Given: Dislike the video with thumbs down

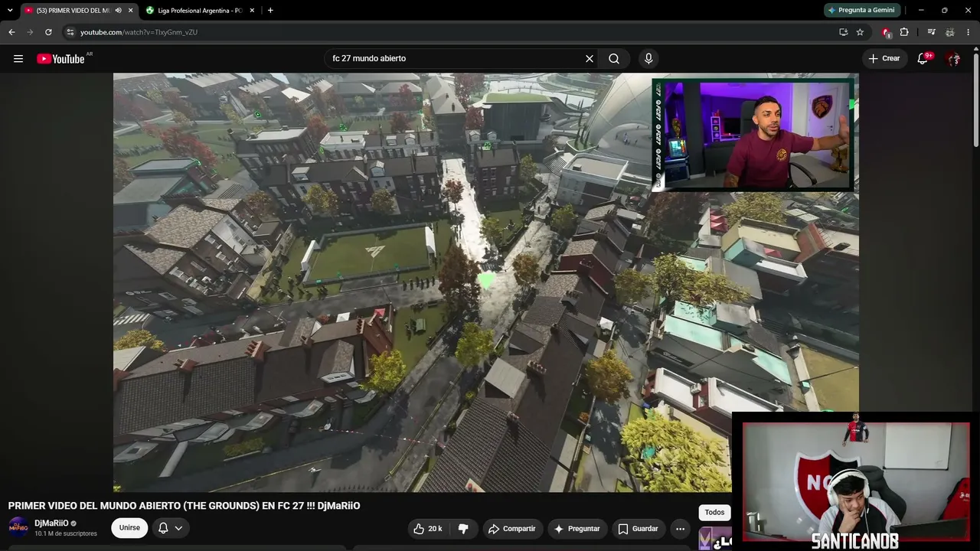Looking at the screenshot, I should tap(463, 529).
